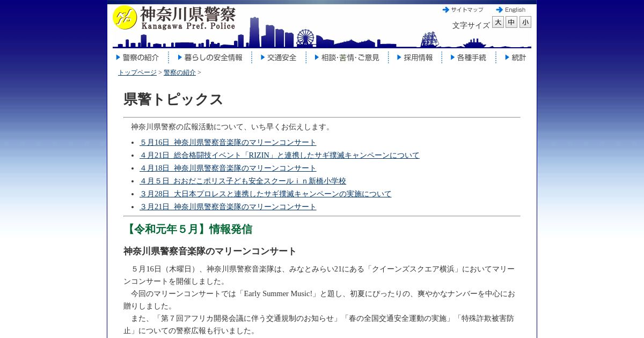This screenshot has width=644, height=338.
Task: Set text size to 中
Action: (511, 22)
